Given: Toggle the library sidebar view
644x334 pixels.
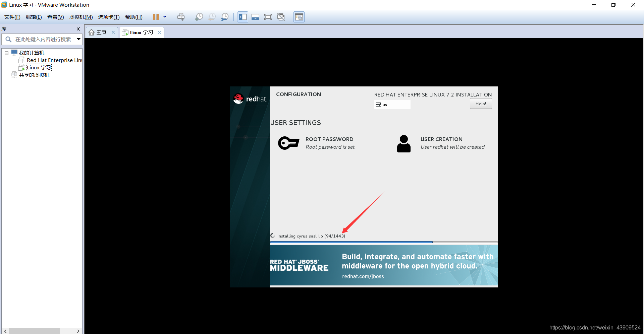Looking at the screenshot, I should [x=243, y=17].
